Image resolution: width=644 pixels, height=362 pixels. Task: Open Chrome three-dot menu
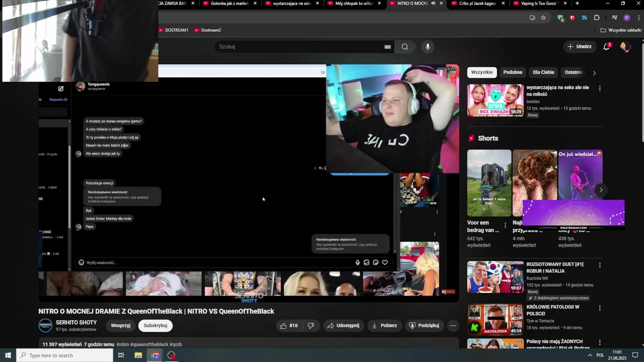tap(638, 18)
